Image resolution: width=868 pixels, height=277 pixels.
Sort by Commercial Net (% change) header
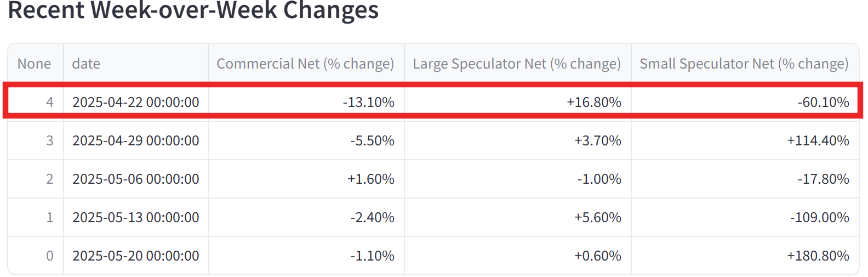306,64
